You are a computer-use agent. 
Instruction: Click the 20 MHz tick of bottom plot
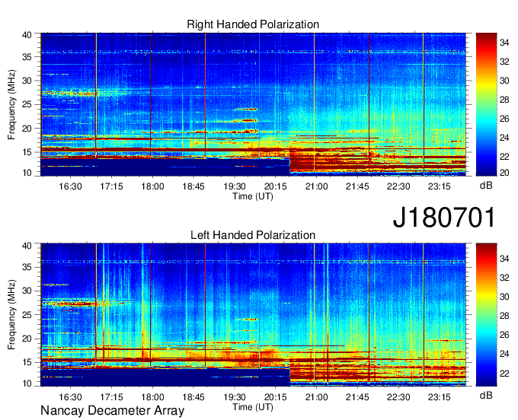coord(27,339)
